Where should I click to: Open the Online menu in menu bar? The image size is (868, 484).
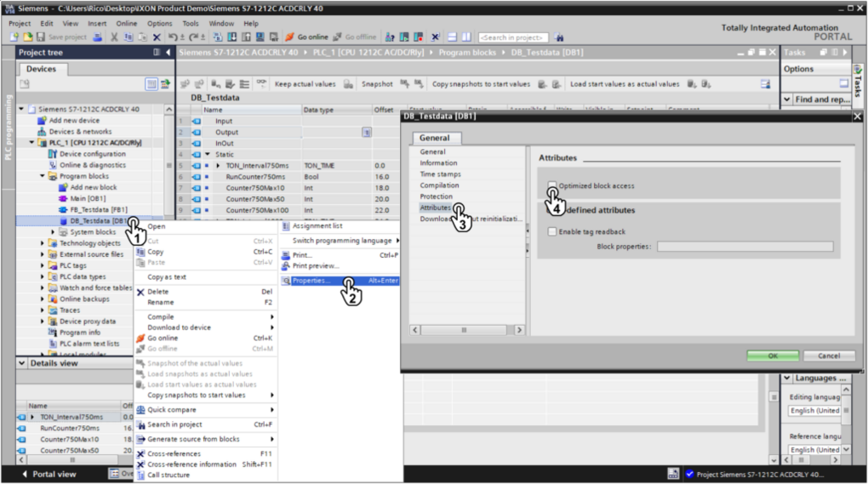click(x=126, y=24)
